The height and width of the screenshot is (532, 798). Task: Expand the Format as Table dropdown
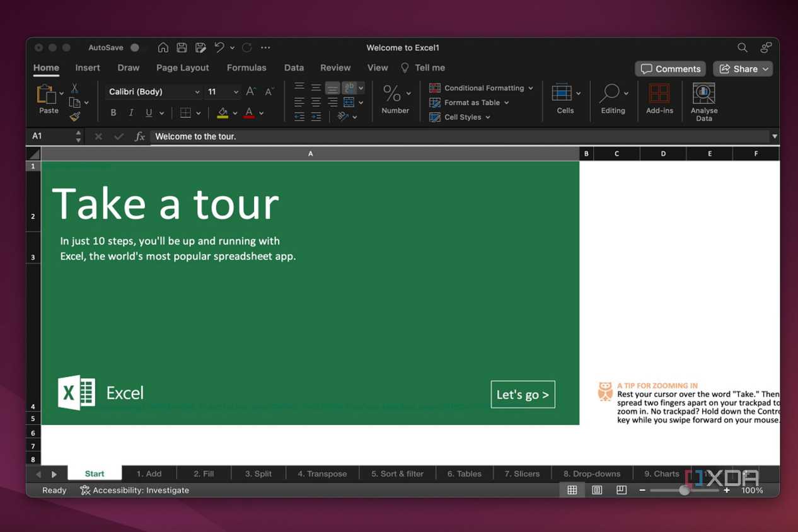coord(506,103)
